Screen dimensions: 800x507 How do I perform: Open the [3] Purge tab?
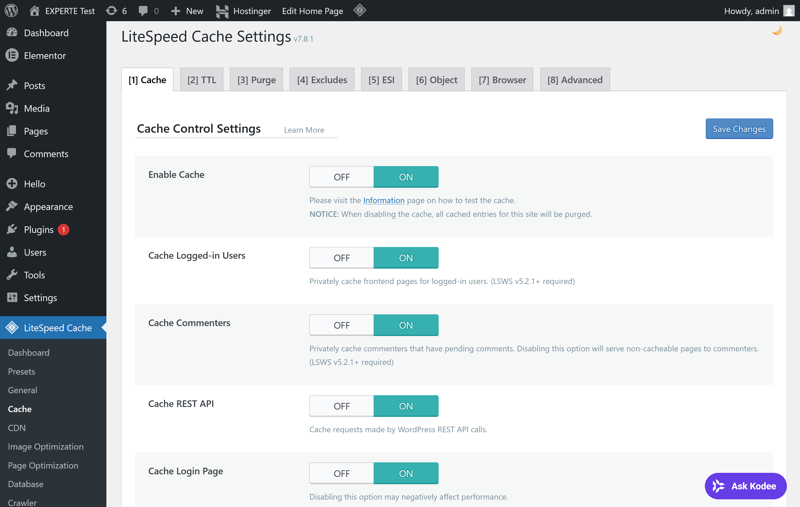256,80
